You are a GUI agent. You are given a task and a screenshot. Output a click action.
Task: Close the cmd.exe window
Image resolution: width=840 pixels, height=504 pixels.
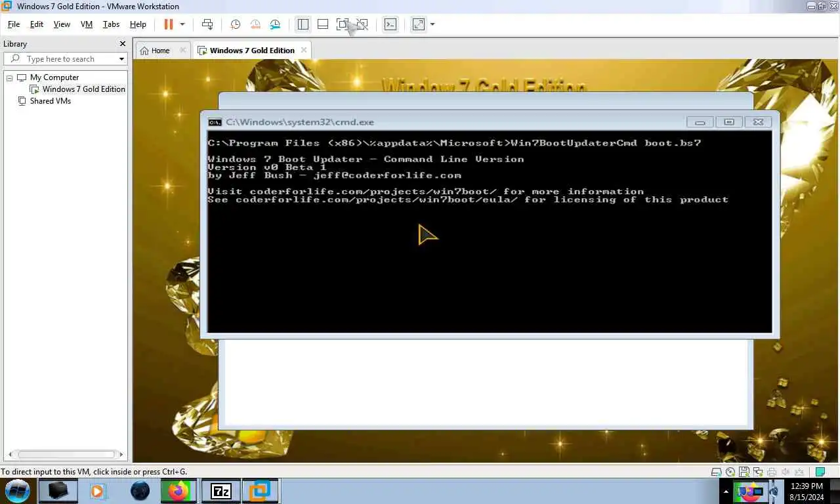pyautogui.click(x=758, y=122)
